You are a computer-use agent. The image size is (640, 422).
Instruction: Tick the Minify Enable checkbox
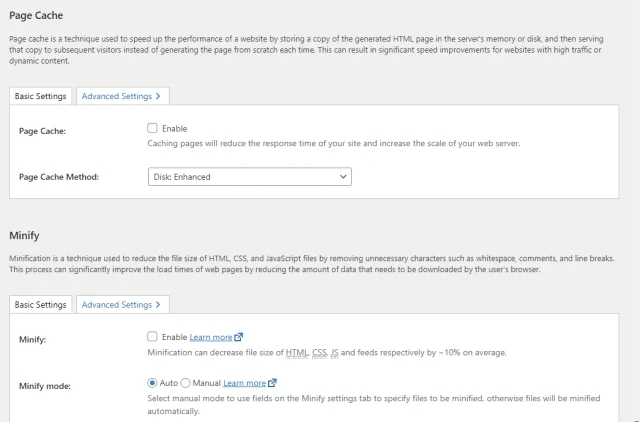pos(152,337)
